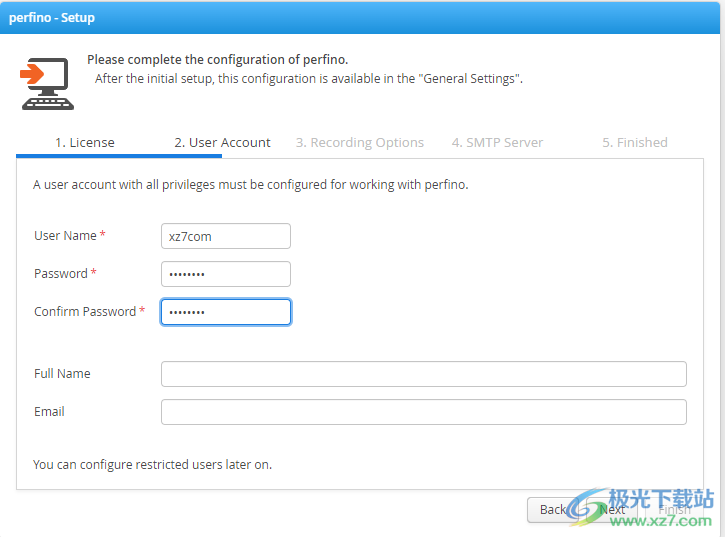Click text about user account with all privileges

pyautogui.click(x=251, y=185)
